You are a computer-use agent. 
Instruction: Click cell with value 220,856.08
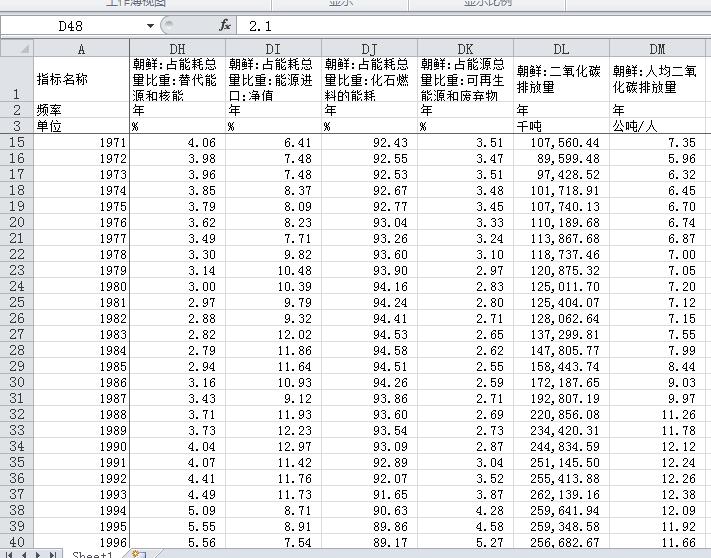tap(561, 414)
